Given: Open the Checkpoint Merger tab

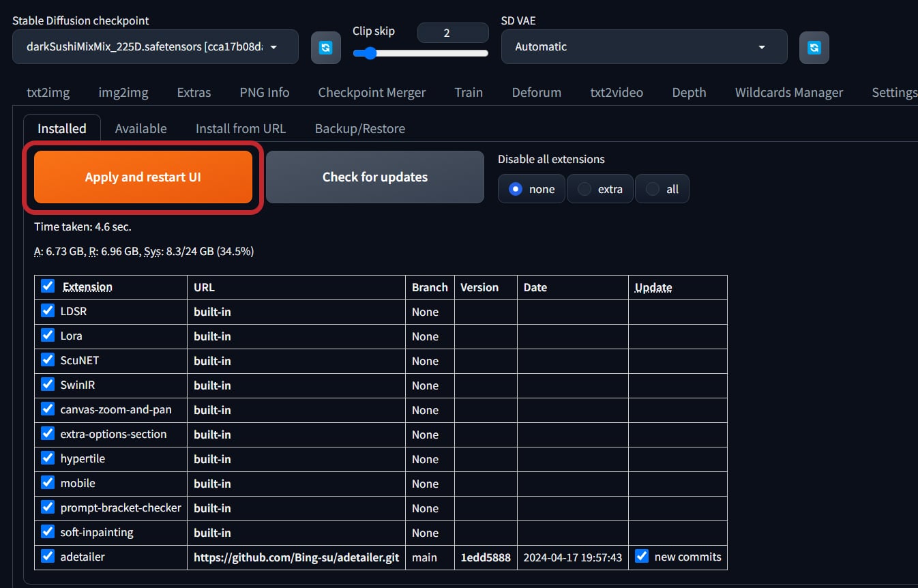Looking at the screenshot, I should (372, 92).
